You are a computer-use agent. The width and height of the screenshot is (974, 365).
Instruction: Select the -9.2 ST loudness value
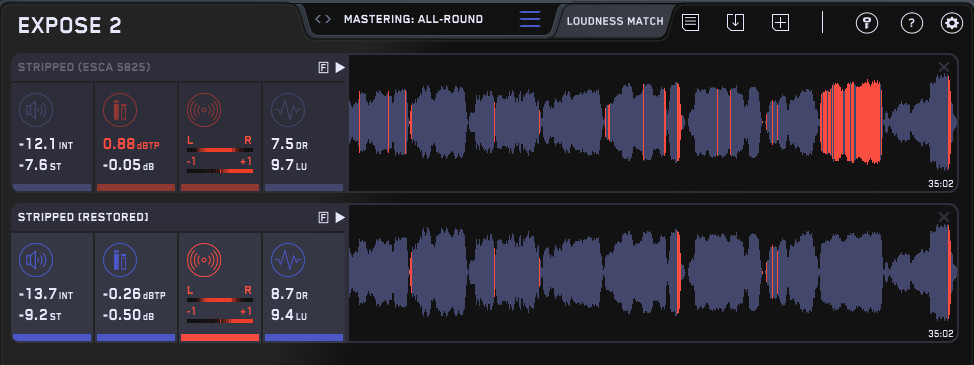pyautogui.click(x=40, y=315)
